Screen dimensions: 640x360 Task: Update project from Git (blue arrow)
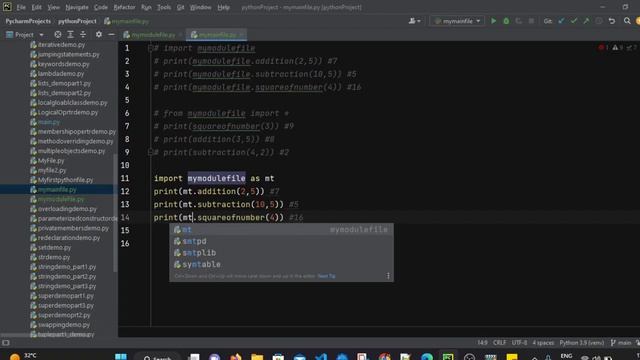click(x=561, y=21)
